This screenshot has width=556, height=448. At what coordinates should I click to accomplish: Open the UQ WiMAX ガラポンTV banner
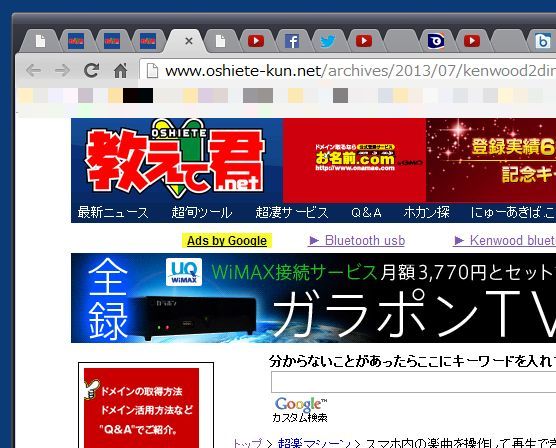pyautogui.click(x=313, y=298)
